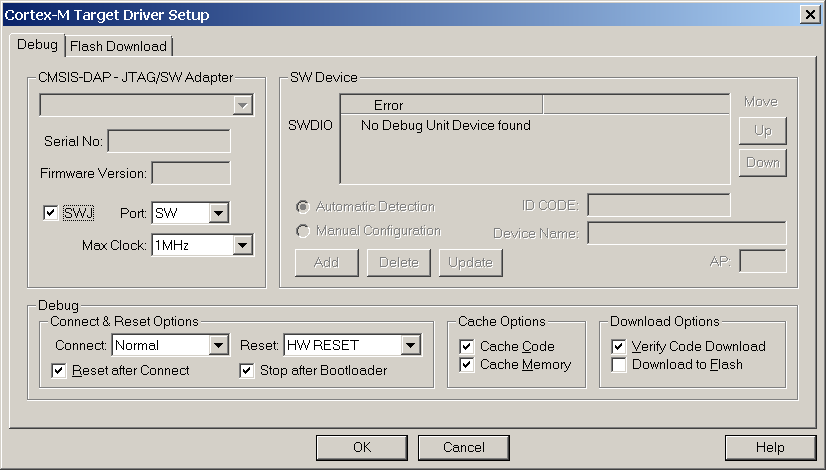The width and height of the screenshot is (826, 470).
Task: Open the Reset dropdown showing HW RESET
Action: coord(409,345)
